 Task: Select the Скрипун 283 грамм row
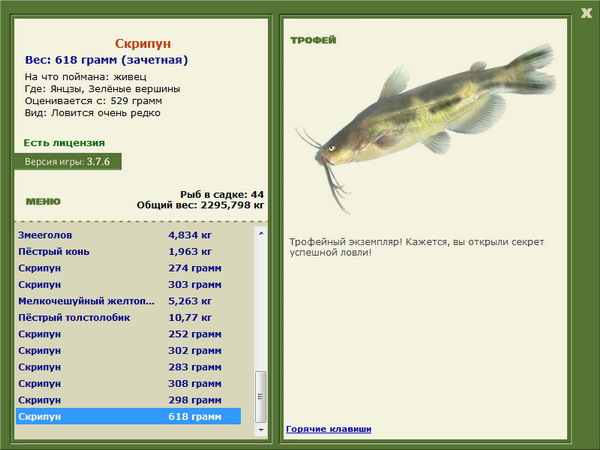click(x=129, y=367)
